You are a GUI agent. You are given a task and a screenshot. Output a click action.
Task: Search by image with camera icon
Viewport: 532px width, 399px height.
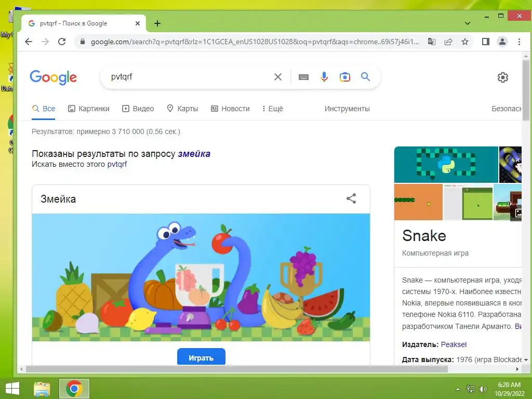[345, 77]
